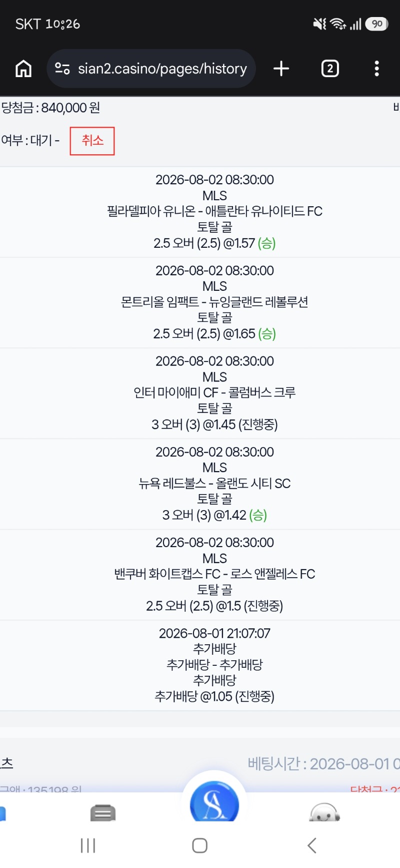Open the tab switcher showing 2
The width and height of the screenshot is (400, 868).
coord(330,69)
